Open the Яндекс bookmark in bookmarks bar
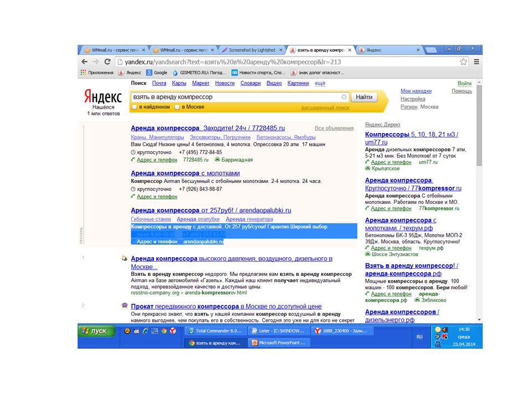 point(130,73)
